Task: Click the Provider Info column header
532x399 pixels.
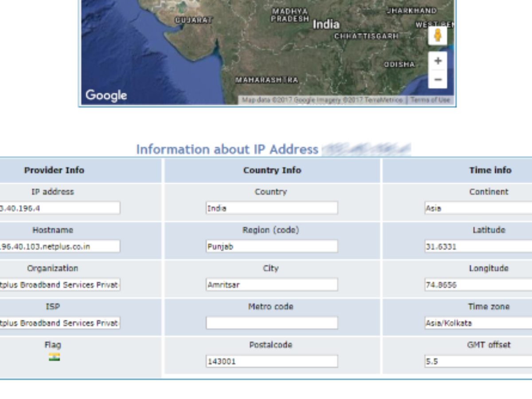Action: (54, 170)
